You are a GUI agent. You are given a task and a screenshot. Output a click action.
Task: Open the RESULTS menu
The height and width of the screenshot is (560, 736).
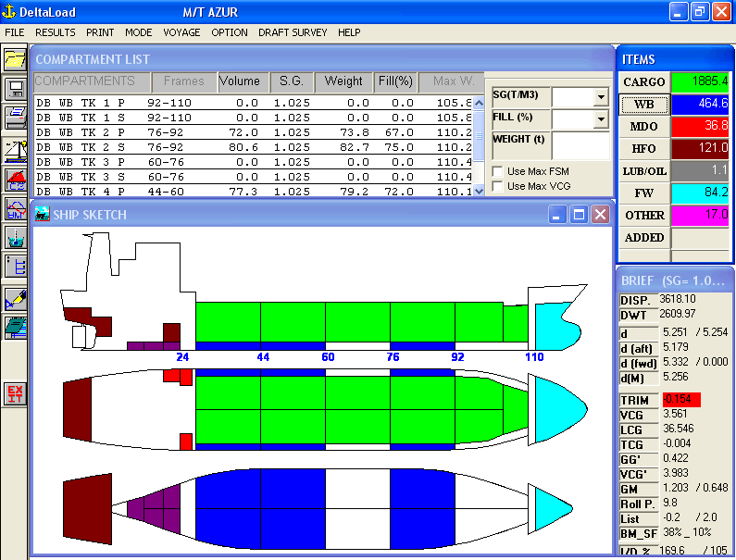(x=55, y=32)
